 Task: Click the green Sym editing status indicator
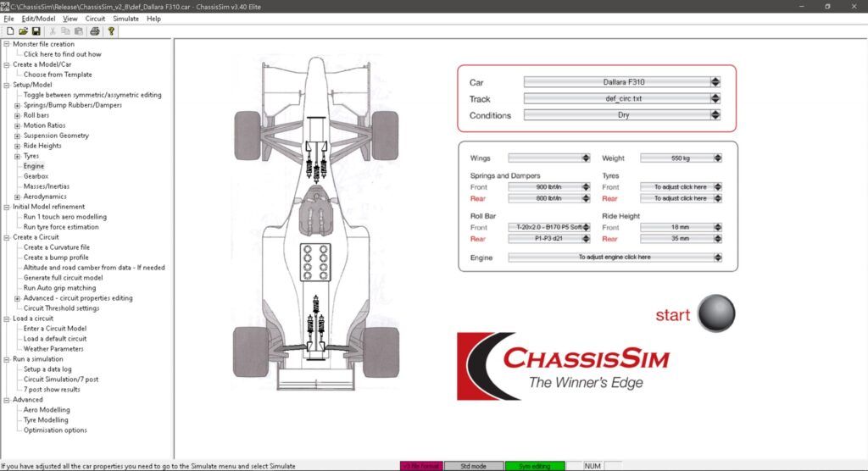click(535, 466)
